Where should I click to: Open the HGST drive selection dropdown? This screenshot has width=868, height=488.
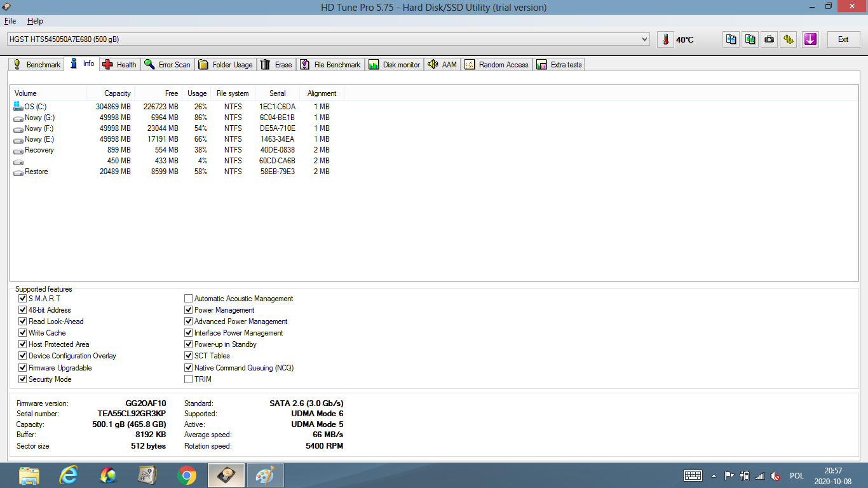(328, 39)
